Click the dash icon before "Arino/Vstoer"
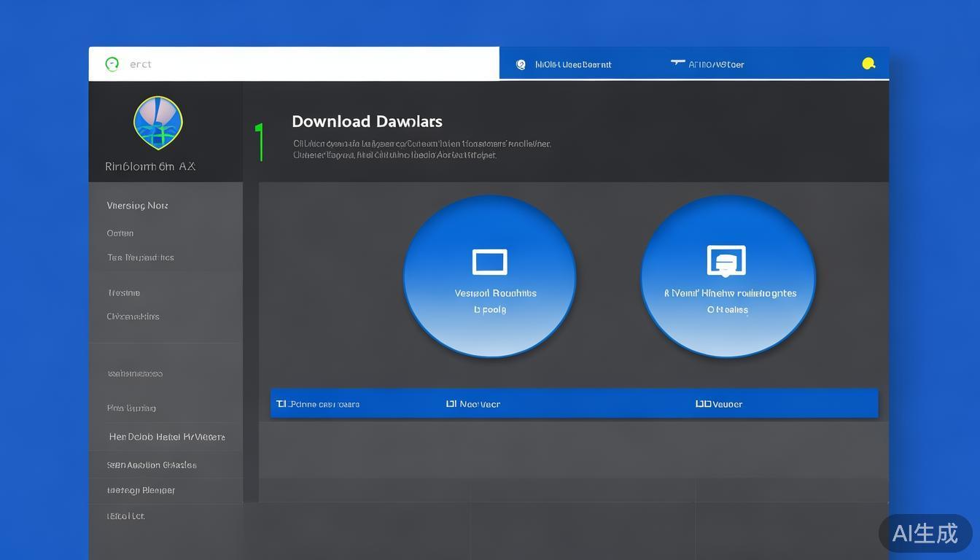 (x=677, y=63)
